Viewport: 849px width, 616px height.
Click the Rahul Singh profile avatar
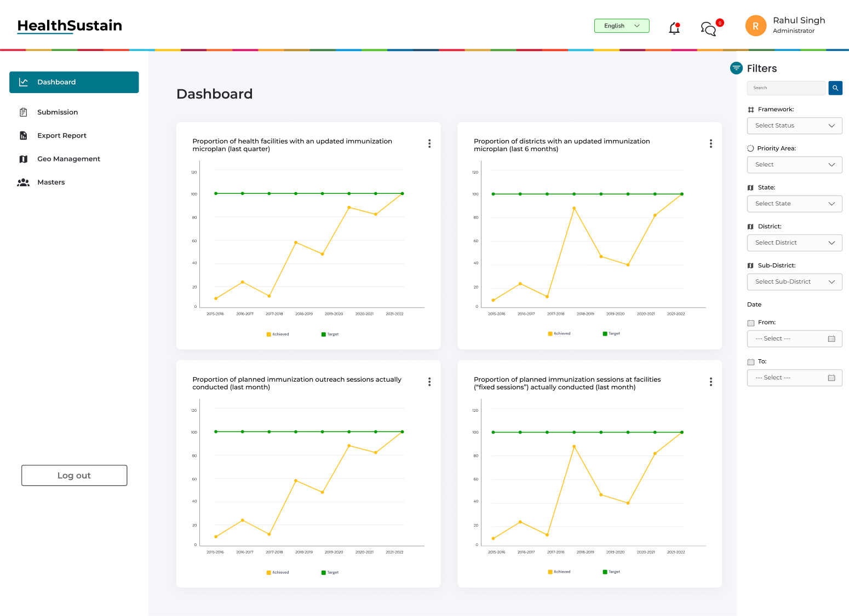coord(756,26)
